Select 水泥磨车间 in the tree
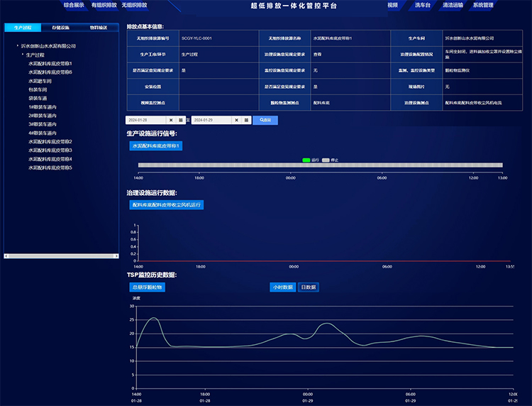Screen dimensions: 532x406 [x=43, y=81]
